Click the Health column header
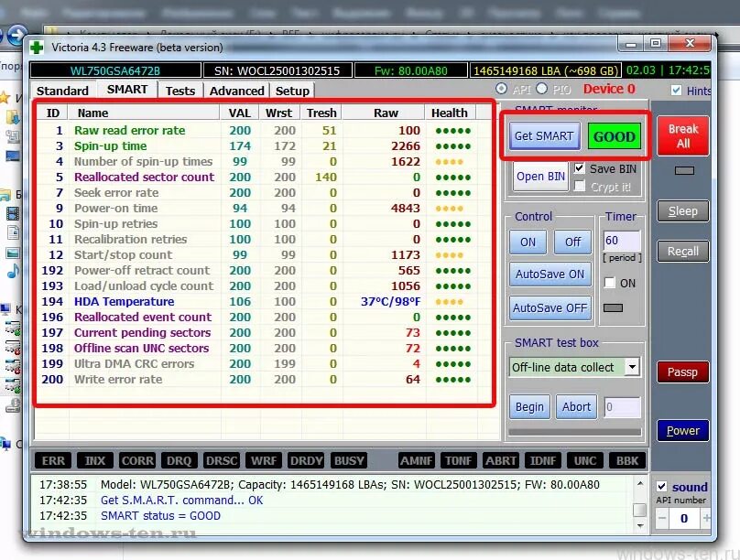 tap(450, 113)
